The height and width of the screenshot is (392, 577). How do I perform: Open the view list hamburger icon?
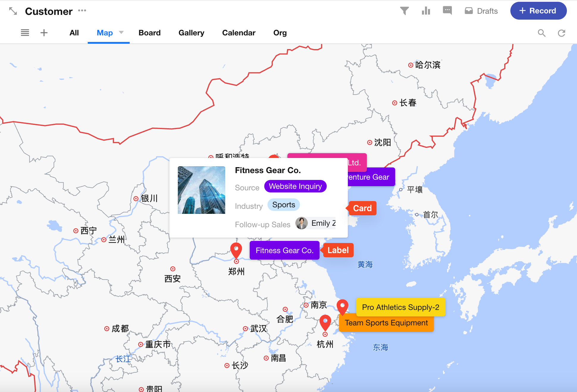[25, 33]
